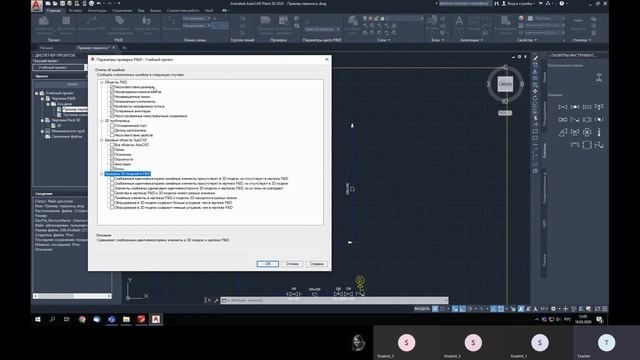Click the Validation Config ribbon icon
This screenshot has height=360, width=640.
point(284,21)
